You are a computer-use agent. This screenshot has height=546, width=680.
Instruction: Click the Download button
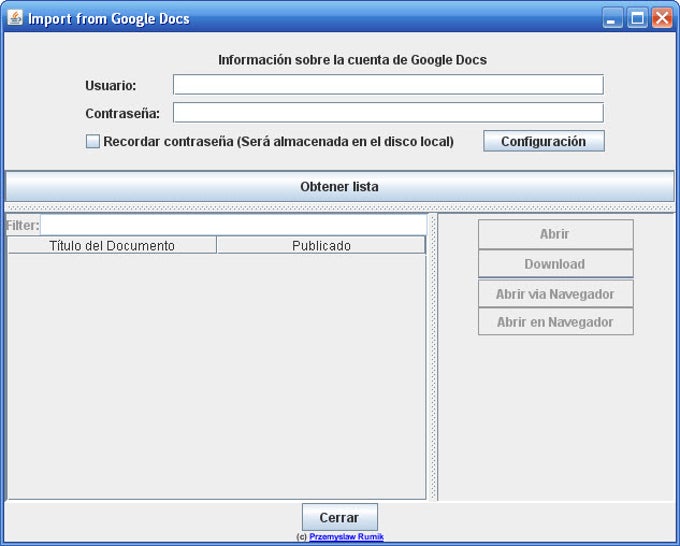tap(556, 264)
